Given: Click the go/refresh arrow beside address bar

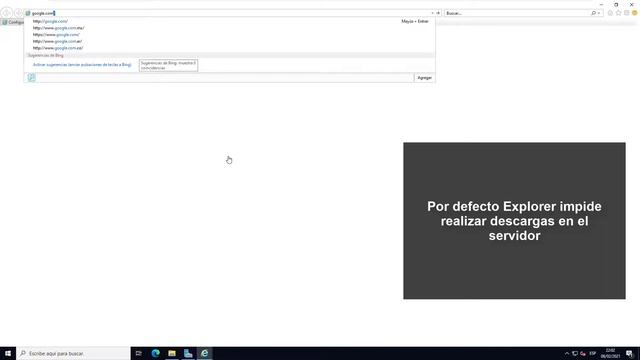Looking at the screenshot, I should click(x=438, y=13).
